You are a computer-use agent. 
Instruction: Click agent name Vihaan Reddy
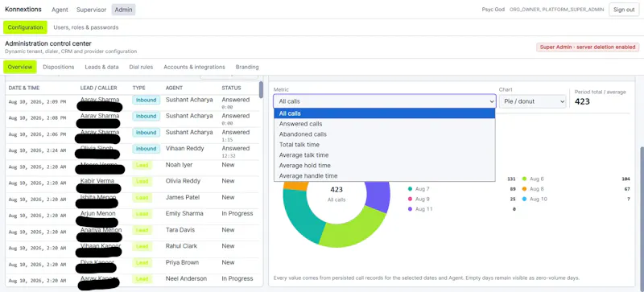click(185, 148)
